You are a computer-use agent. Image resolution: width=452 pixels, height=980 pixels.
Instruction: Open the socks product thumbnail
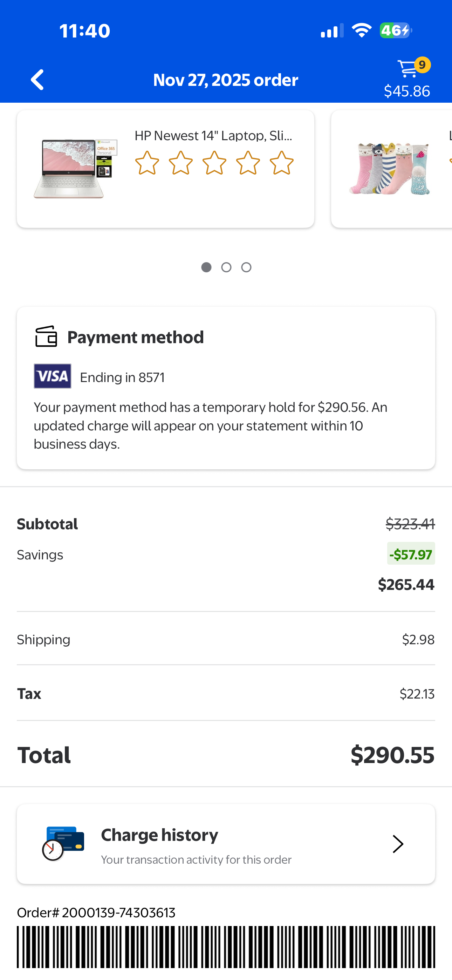click(390, 169)
